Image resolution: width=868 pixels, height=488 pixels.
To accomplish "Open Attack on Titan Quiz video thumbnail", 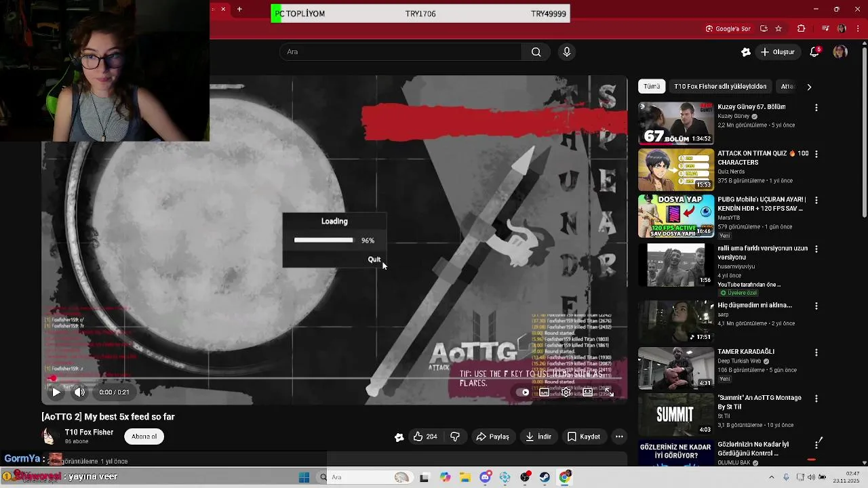I will pyautogui.click(x=676, y=170).
